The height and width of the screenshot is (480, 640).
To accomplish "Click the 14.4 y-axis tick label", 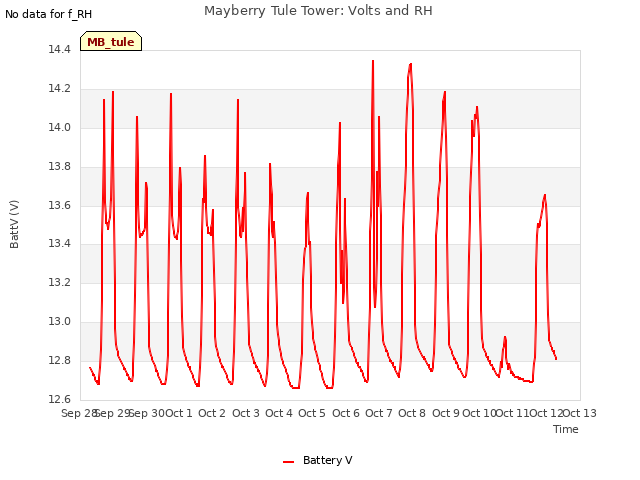I will click(x=59, y=50).
